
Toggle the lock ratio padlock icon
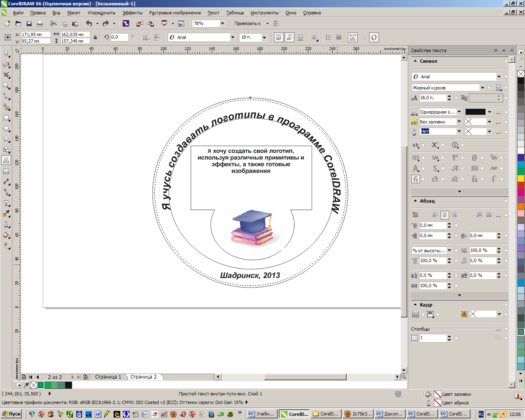(96, 37)
